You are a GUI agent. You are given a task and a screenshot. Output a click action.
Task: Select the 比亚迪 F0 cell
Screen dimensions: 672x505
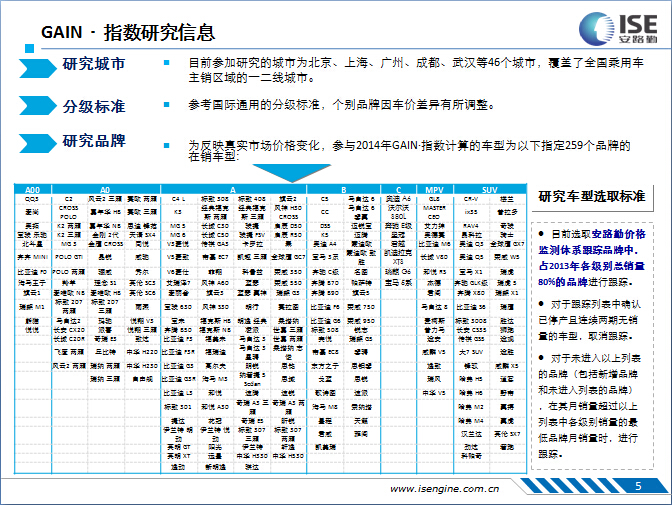(x=32, y=272)
